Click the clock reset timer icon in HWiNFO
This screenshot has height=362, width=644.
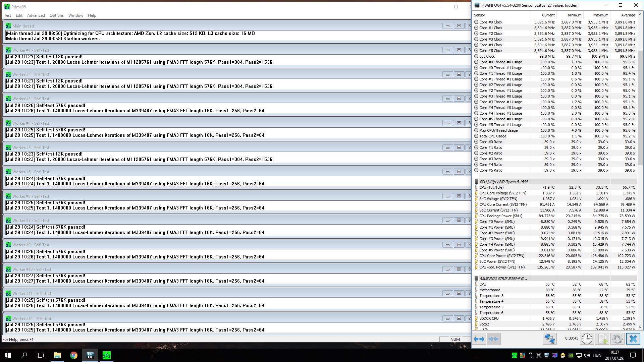pyautogui.click(x=587, y=339)
